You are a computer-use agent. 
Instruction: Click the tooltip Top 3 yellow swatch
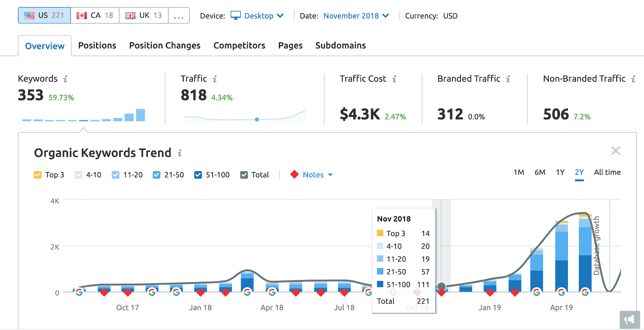(380, 233)
